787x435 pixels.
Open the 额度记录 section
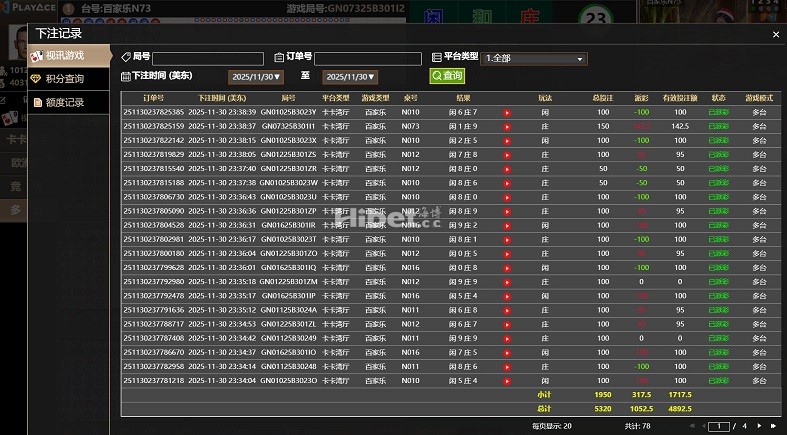coord(64,102)
